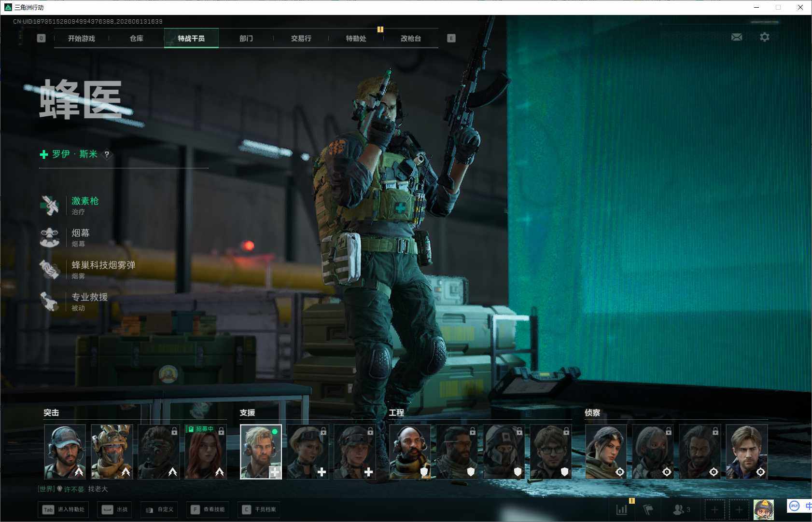The height and width of the screenshot is (522, 812).
Task: Click the 进入特勤处 button
Action: coord(63,509)
